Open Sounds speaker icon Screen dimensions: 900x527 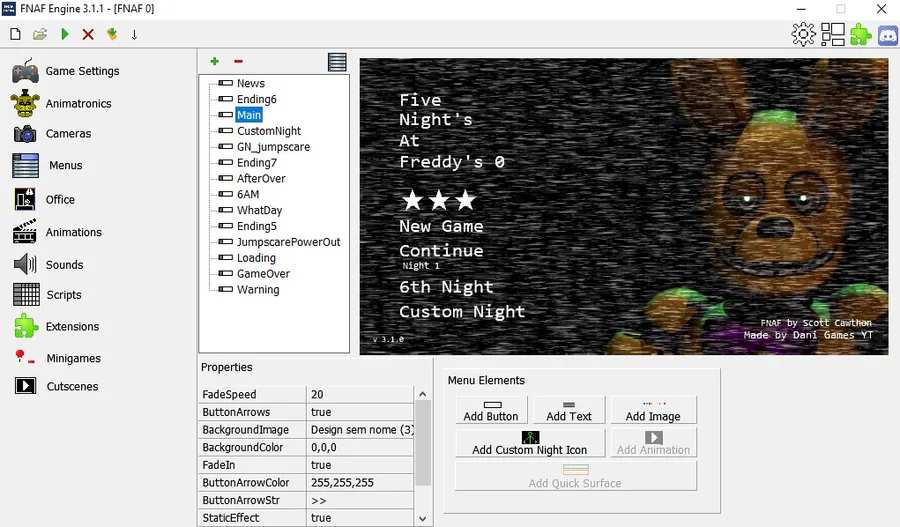tap(25, 265)
